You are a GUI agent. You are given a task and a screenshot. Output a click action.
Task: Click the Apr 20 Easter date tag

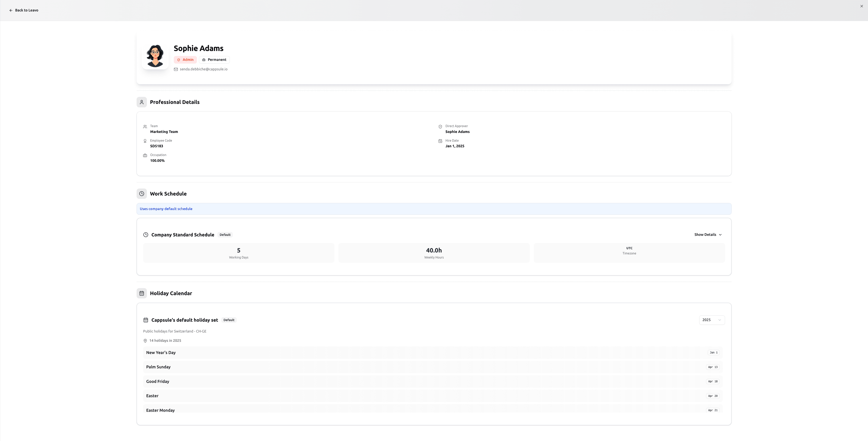tap(713, 396)
